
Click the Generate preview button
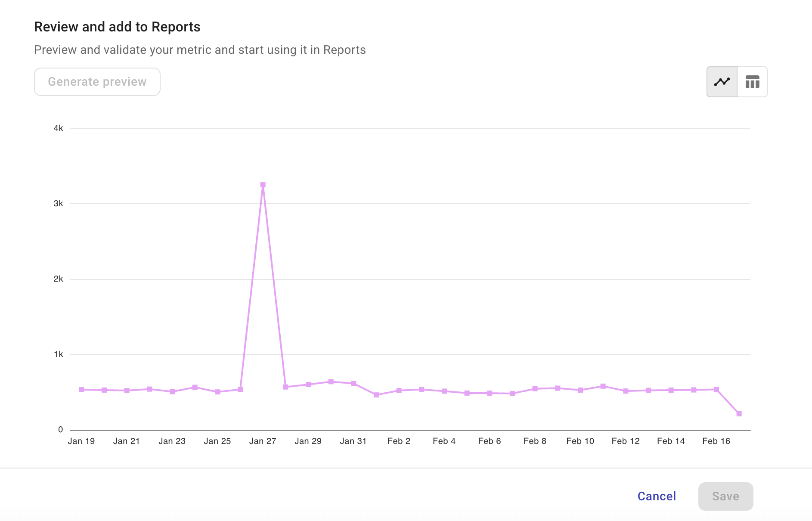[97, 81]
